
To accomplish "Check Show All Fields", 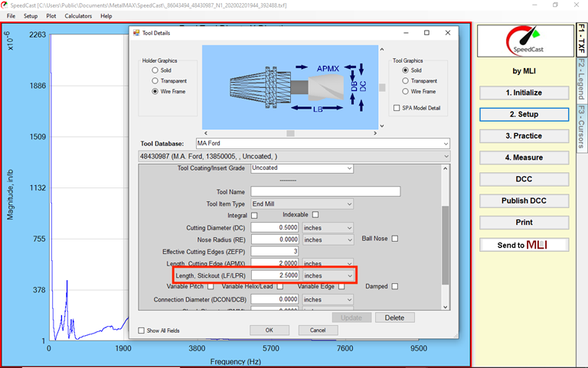I will 141,331.
